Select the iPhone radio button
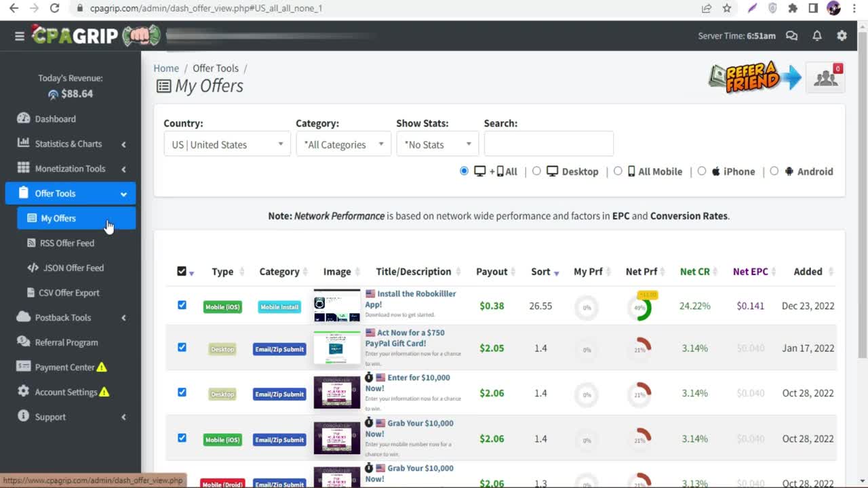868x488 pixels. coord(702,171)
